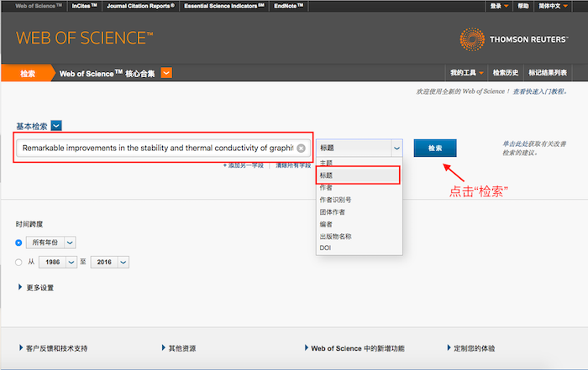Expand 定制您的体验 footer section
This screenshot has width=588, height=370.
coord(471,348)
